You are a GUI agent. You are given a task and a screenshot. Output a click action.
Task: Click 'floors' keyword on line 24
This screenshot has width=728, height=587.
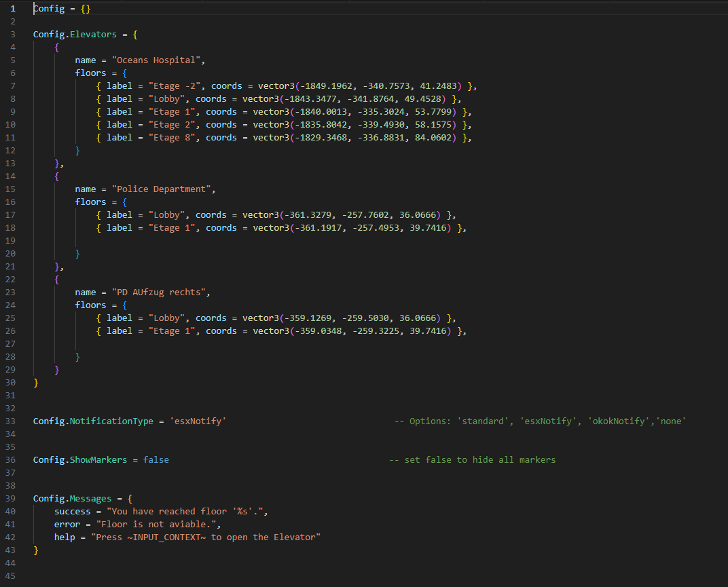90,305
